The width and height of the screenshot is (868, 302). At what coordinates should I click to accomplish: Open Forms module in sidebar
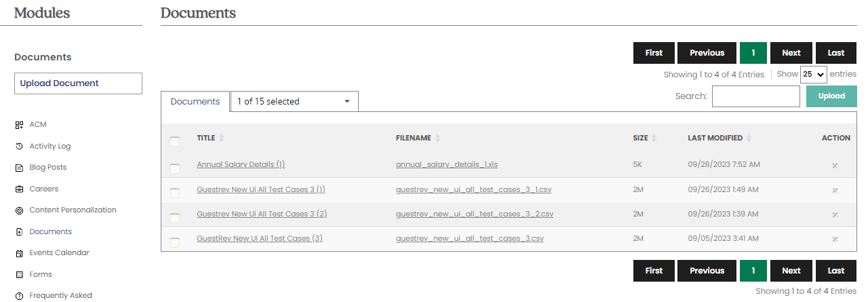[x=41, y=274]
